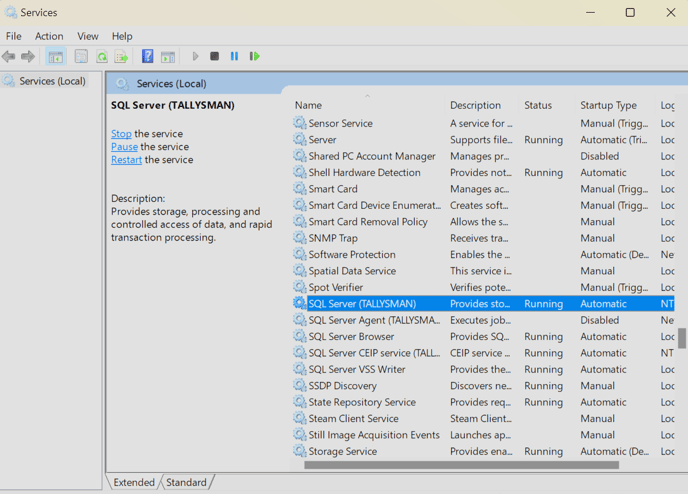Open Properties toolbar icon

tap(81, 56)
